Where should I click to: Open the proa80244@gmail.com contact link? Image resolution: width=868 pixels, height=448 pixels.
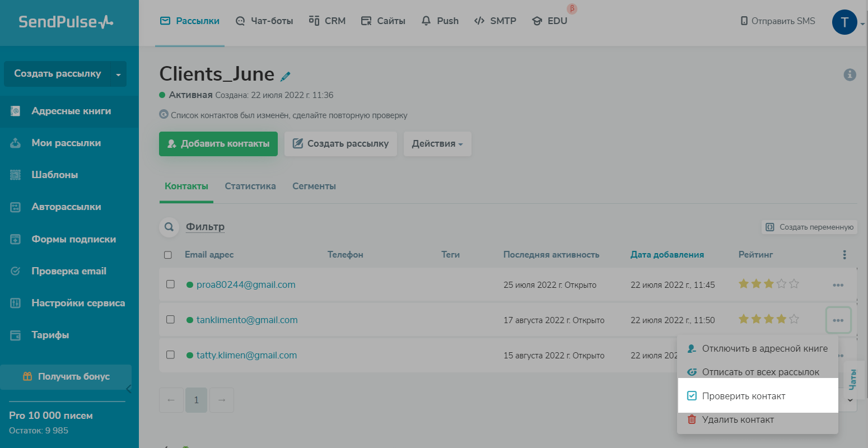[246, 284]
